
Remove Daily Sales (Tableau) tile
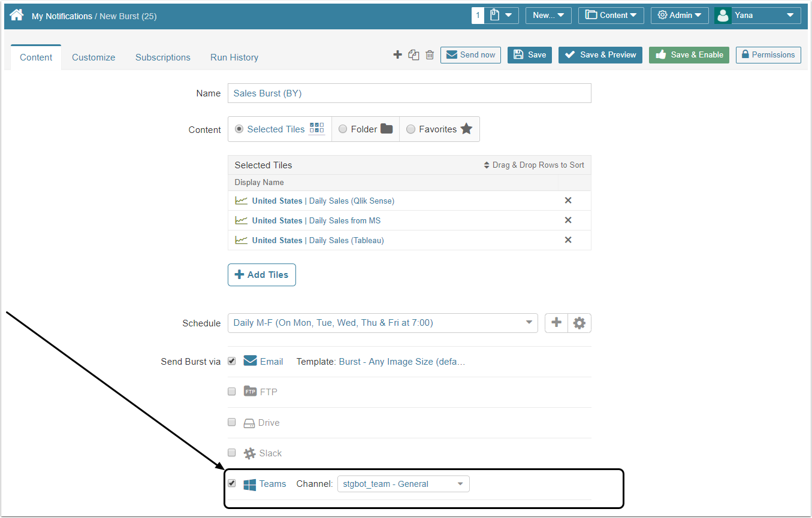(568, 240)
